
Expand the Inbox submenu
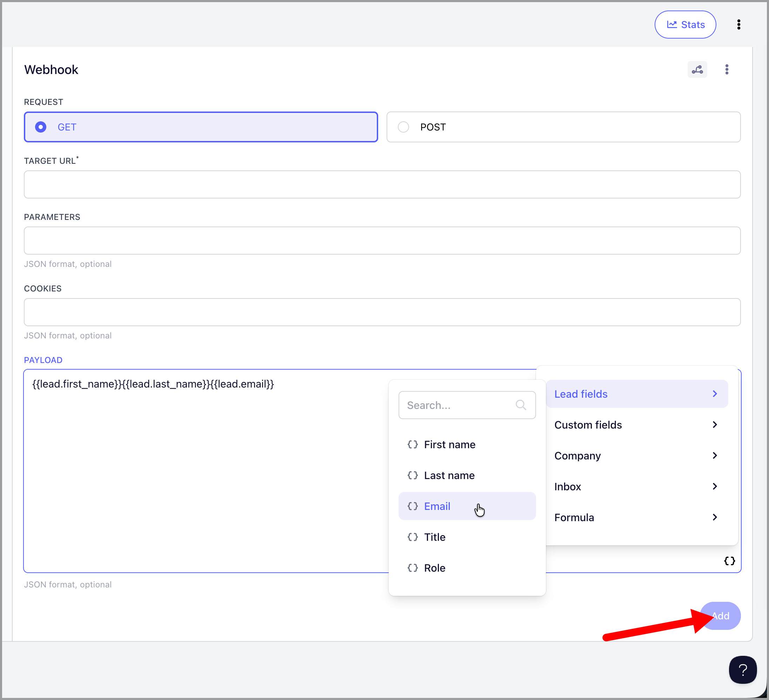pos(637,486)
